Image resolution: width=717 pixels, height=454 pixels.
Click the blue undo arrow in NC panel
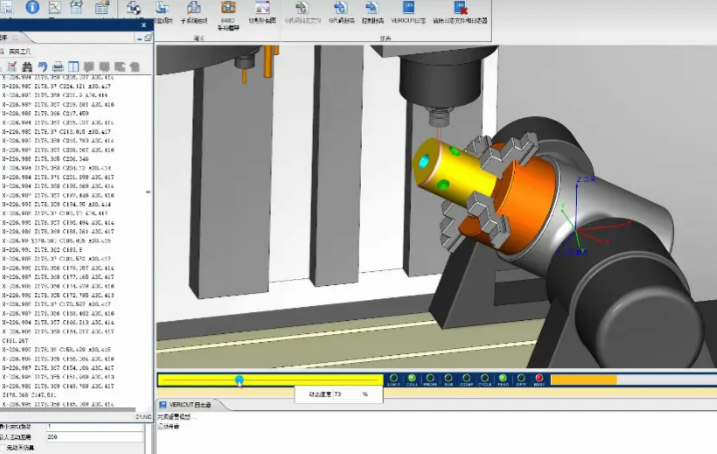[42, 66]
